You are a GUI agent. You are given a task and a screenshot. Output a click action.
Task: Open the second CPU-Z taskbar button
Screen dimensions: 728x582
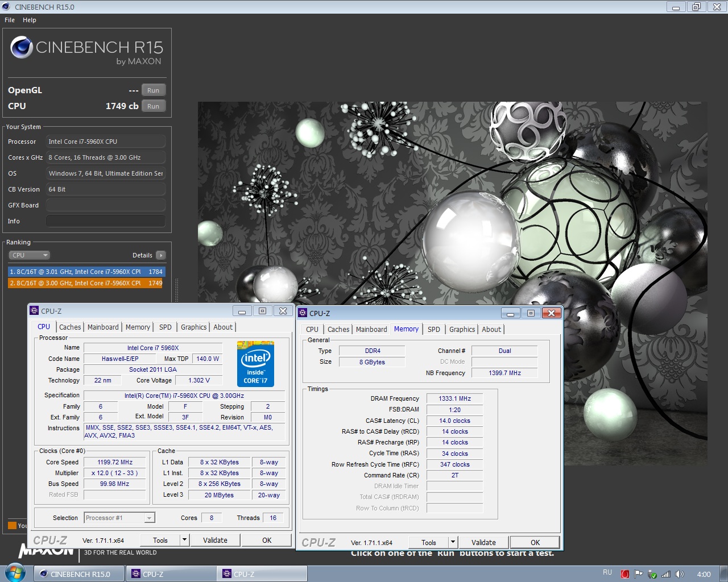pos(262,574)
